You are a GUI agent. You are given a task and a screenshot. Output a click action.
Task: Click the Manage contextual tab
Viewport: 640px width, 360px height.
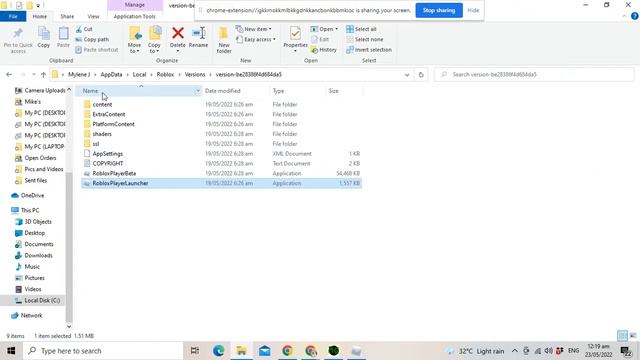(135, 5)
